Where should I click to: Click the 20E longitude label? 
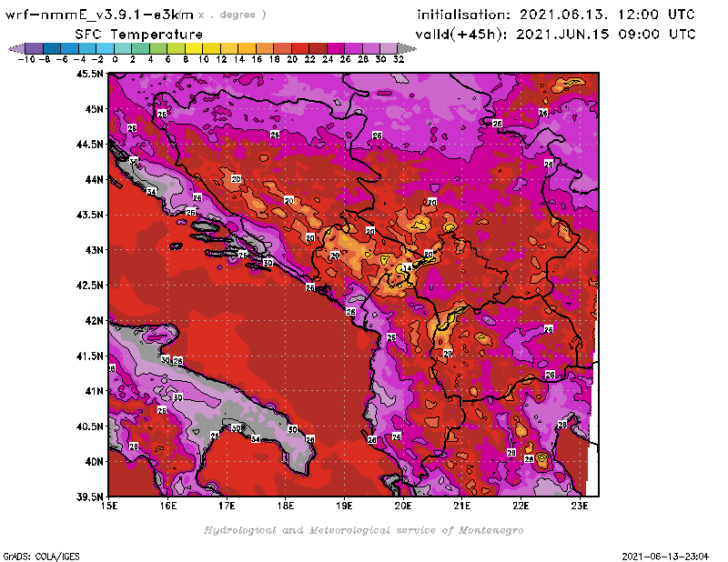403,506
